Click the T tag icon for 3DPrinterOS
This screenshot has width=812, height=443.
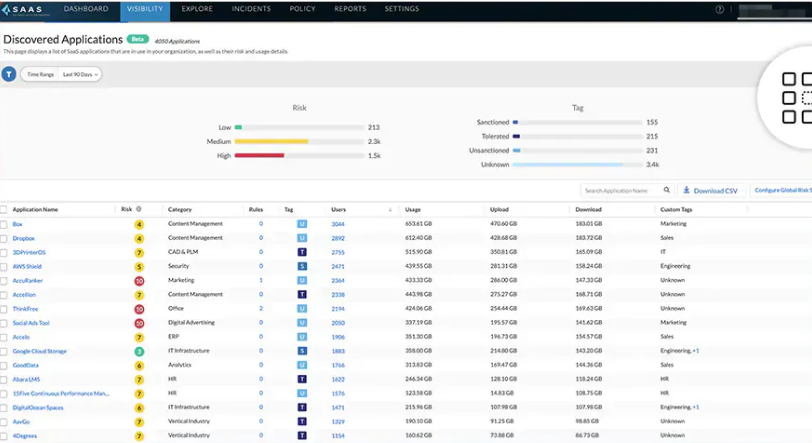[x=302, y=252]
